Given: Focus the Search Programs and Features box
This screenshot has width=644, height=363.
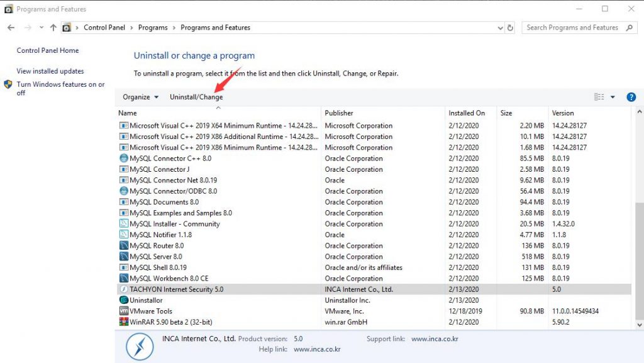Looking at the screenshot, I should click(580, 28).
